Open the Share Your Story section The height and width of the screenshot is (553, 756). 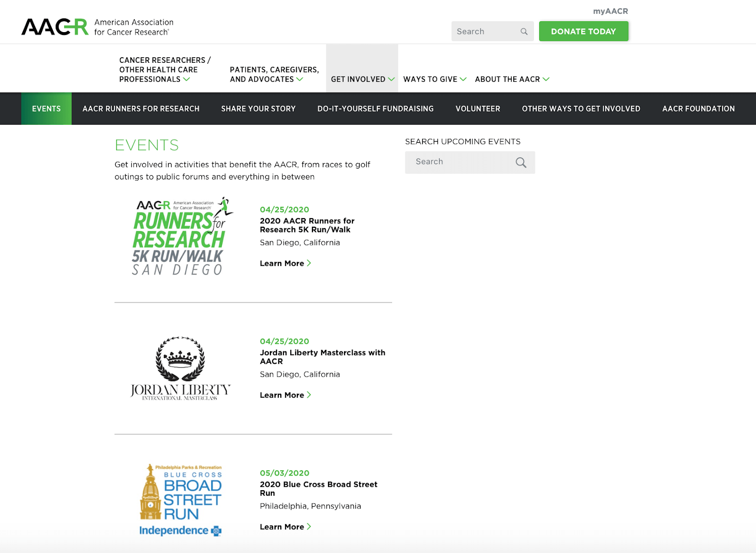(258, 109)
